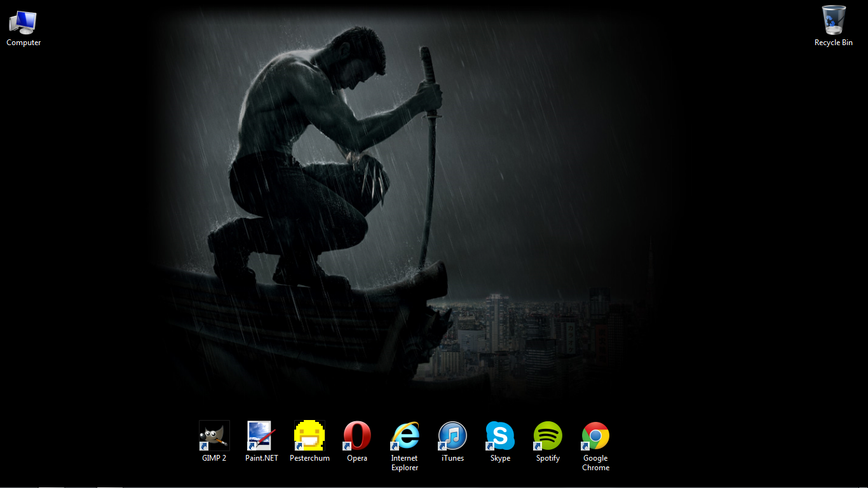Click the "Recycle Bin" label text

point(833,43)
